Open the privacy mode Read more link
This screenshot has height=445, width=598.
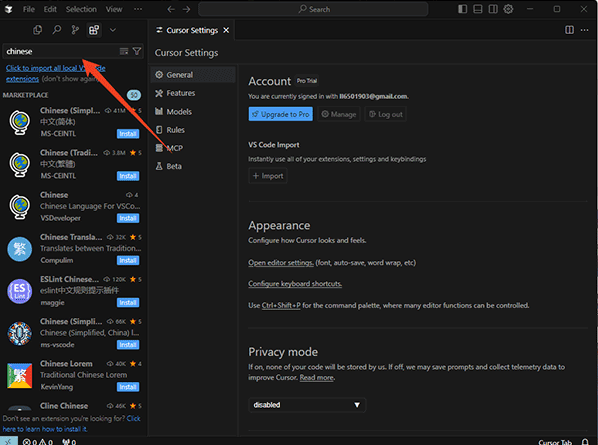[317, 378]
